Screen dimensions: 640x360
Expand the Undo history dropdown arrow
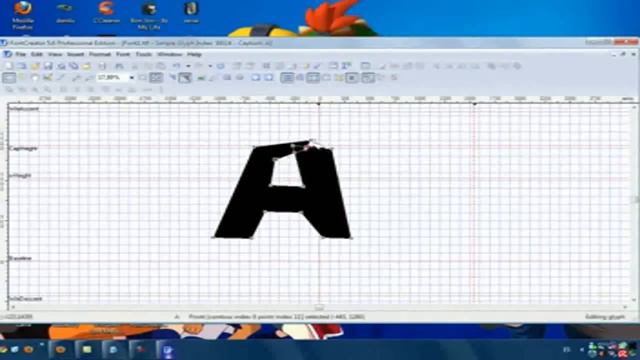[188, 66]
